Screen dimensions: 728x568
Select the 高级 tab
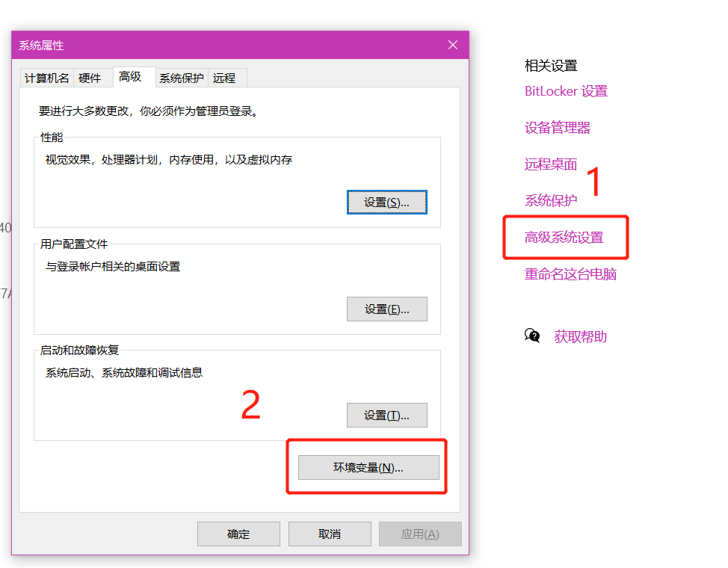[130, 77]
